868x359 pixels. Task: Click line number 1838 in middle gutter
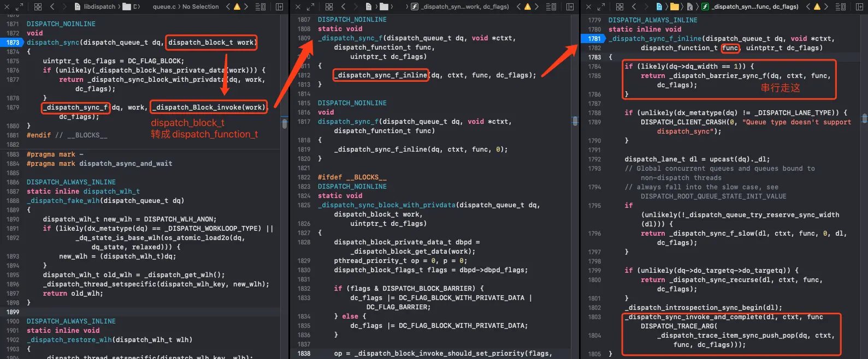pos(304,354)
